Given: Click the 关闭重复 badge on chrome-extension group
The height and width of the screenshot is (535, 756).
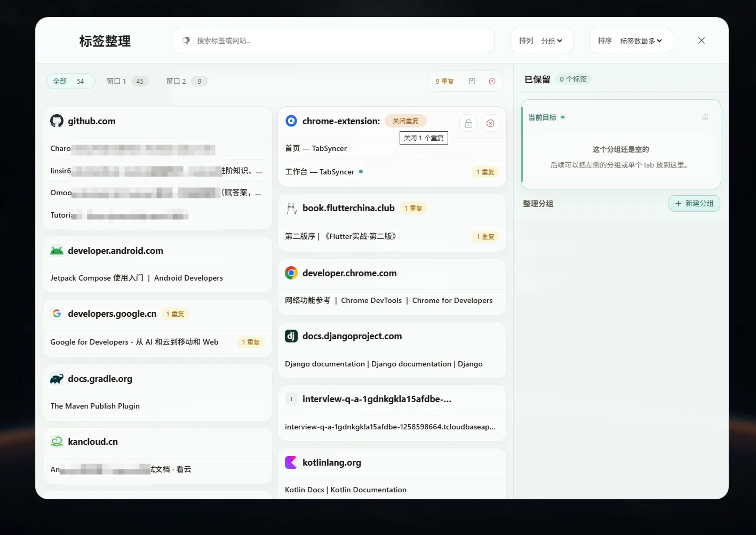Looking at the screenshot, I should 405,121.
